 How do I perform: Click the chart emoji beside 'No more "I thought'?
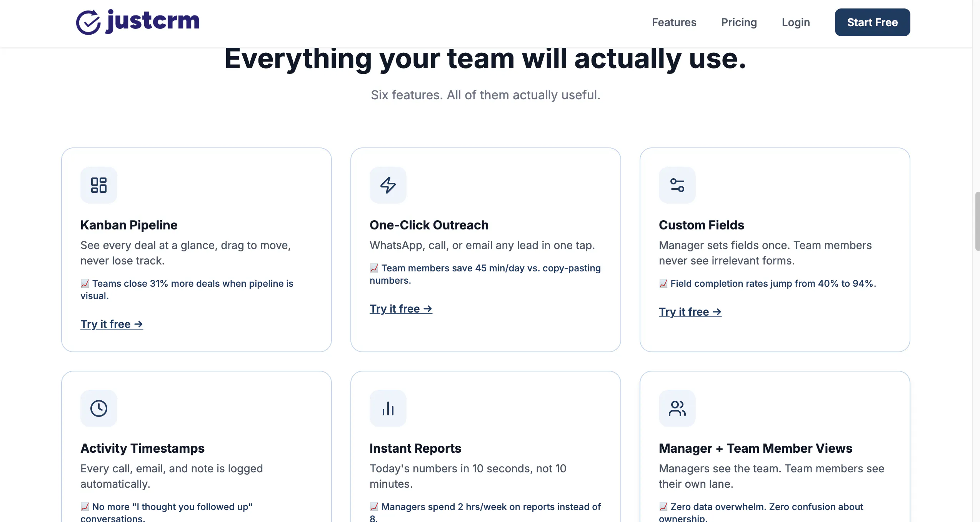[x=85, y=507]
